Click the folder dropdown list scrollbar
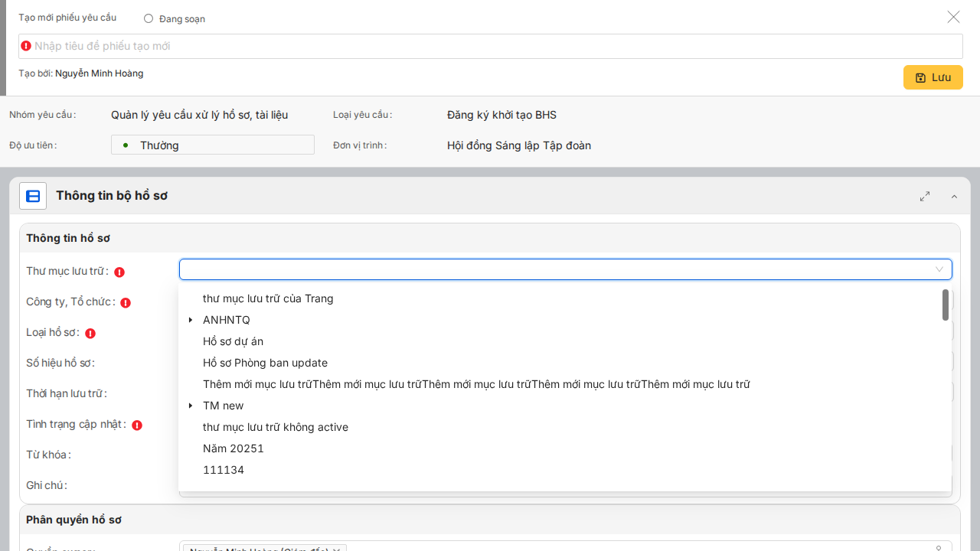Screen dimensions: 980x551 946,305
